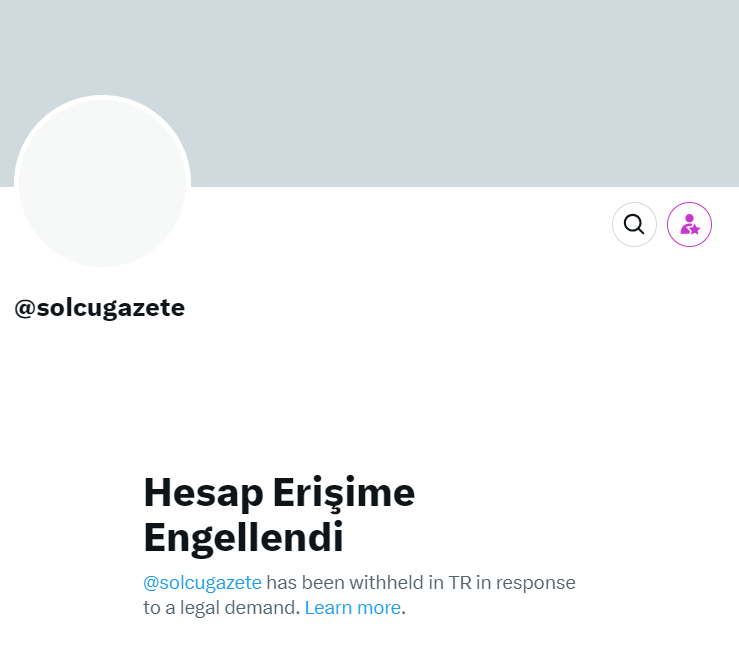739x664 pixels.
Task: Click the Hesap Erişime Engellendi heading
Action: (279, 515)
